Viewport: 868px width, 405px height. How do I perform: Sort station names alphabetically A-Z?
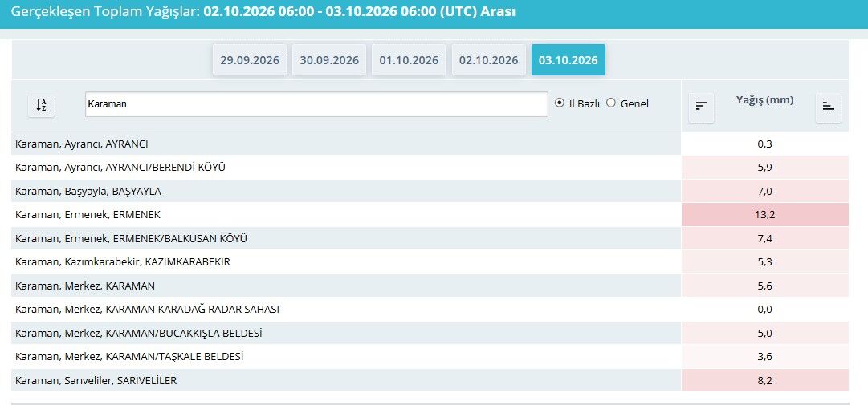(42, 105)
